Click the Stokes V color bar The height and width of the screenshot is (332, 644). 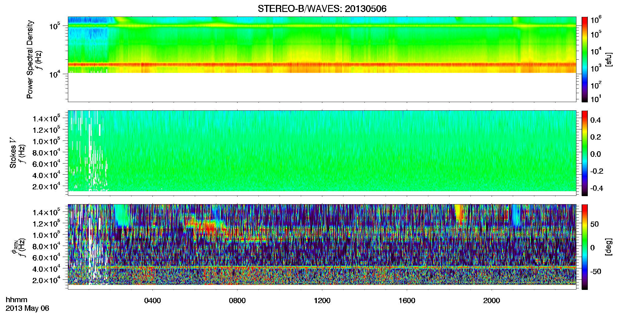coord(584,153)
